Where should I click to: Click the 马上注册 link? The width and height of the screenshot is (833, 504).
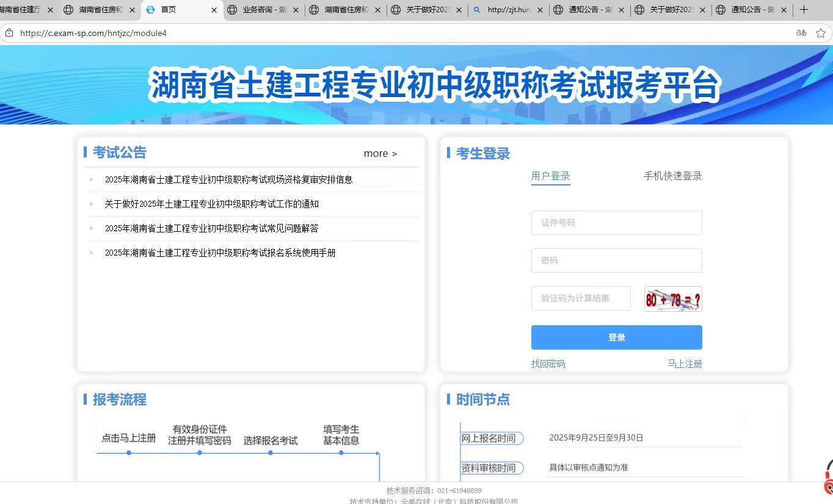[684, 364]
